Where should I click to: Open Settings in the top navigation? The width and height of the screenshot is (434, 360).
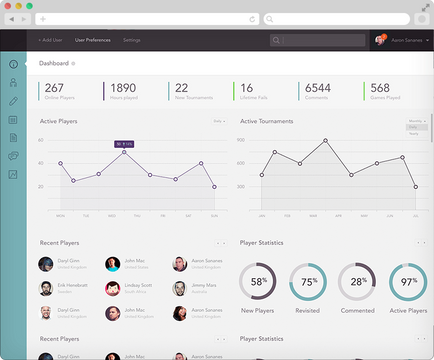click(x=132, y=40)
